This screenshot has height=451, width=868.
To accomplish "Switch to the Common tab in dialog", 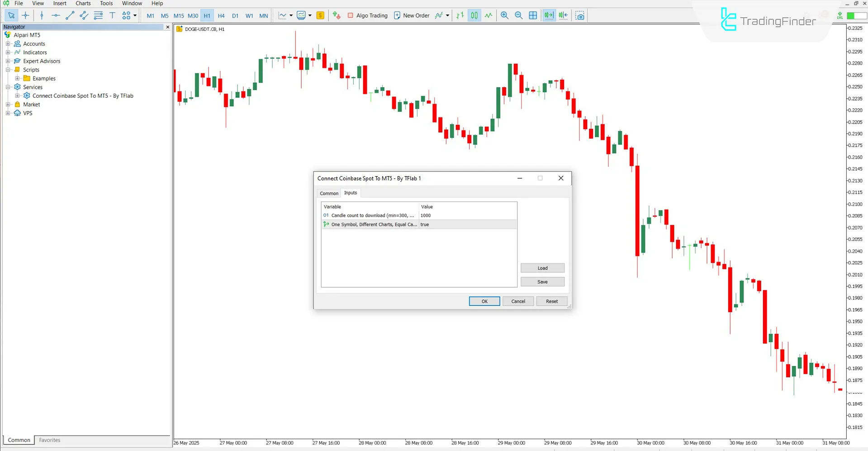I will click(x=329, y=193).
